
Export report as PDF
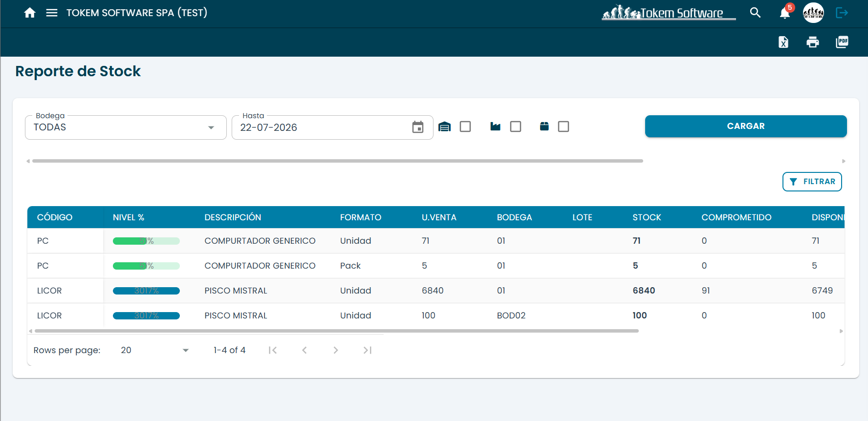point(842,42)
